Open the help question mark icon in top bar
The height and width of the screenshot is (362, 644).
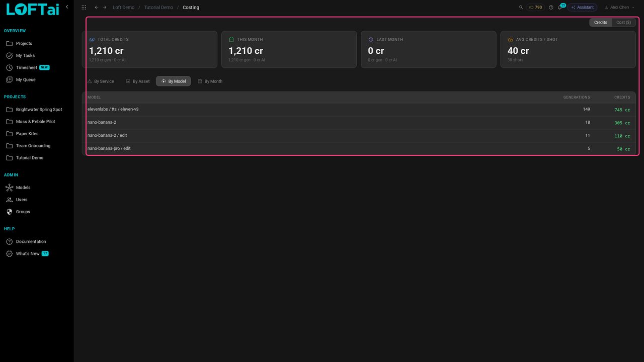pos(551,8)
